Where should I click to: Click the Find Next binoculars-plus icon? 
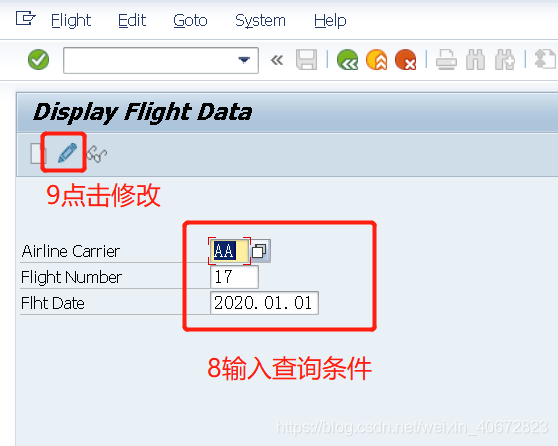point(505,59)
